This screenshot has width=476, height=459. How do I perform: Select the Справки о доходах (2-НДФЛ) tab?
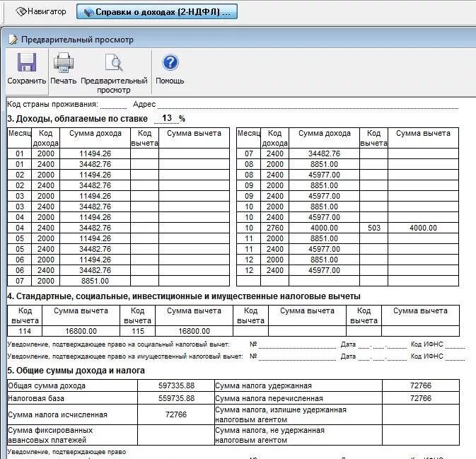click(157, 12)
